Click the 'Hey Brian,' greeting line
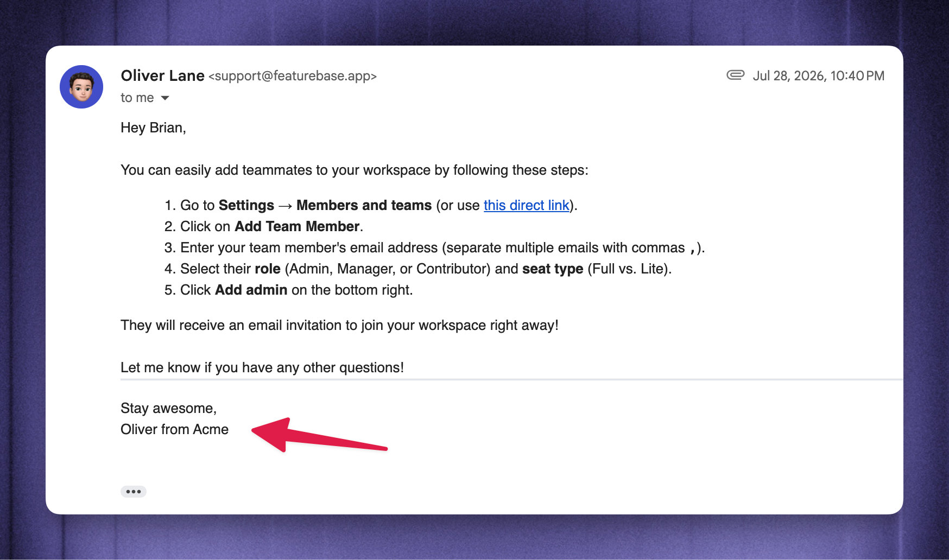Image resolution: width=949 pixels, height=560 pixels. [153, 128]
